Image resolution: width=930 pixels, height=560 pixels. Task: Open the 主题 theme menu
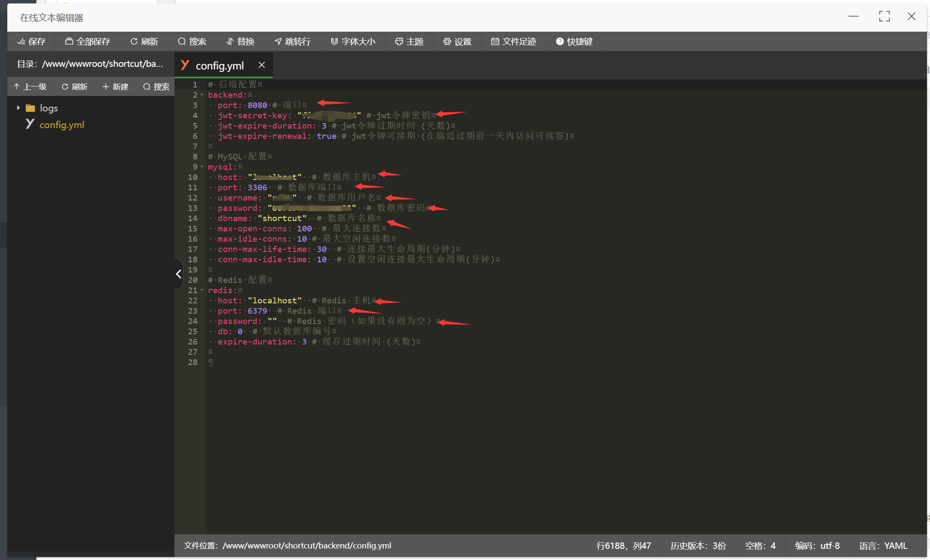pos(409,42)
